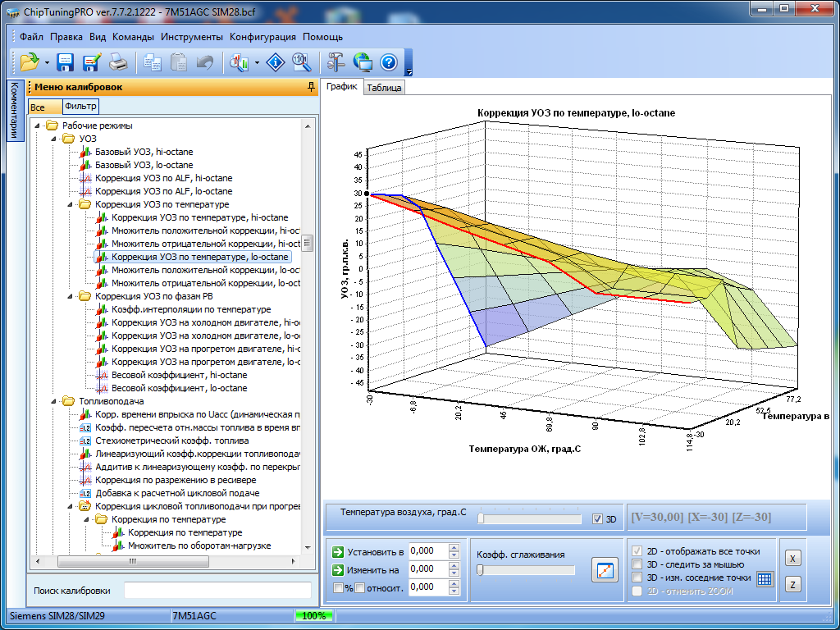This screenshot has height=630, width=840.
Task: Enable 3D - изм. соседние точки
Action: [637, 577]
